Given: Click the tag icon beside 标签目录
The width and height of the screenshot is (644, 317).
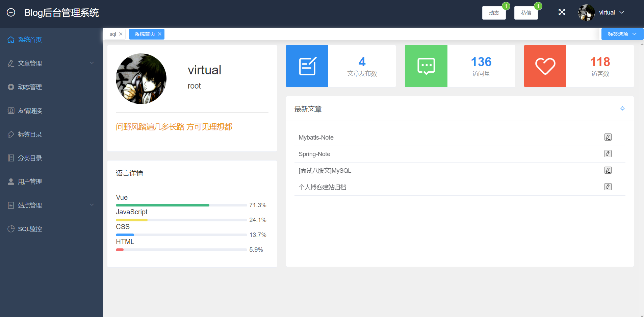Looking at the screenshot, I should (x=11, y=135).
